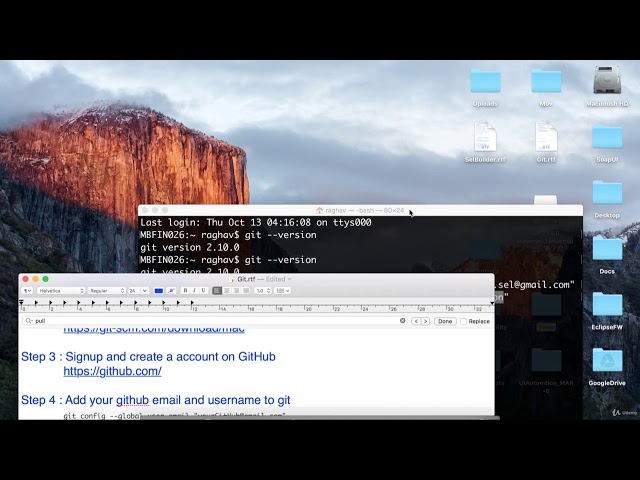Toggle bold formatting in TextEdit toolbar
Viewport: 640px width, 480px height.
[185, 291]
